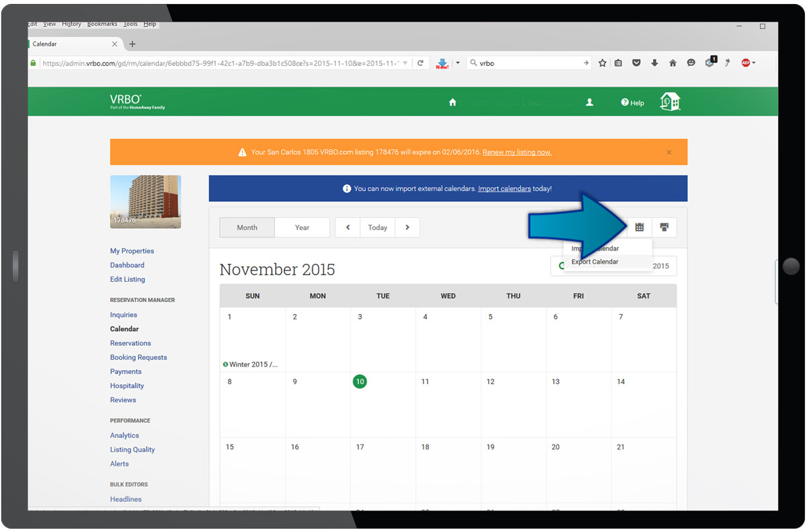Open Listing Quality link

tap(132, 449)
